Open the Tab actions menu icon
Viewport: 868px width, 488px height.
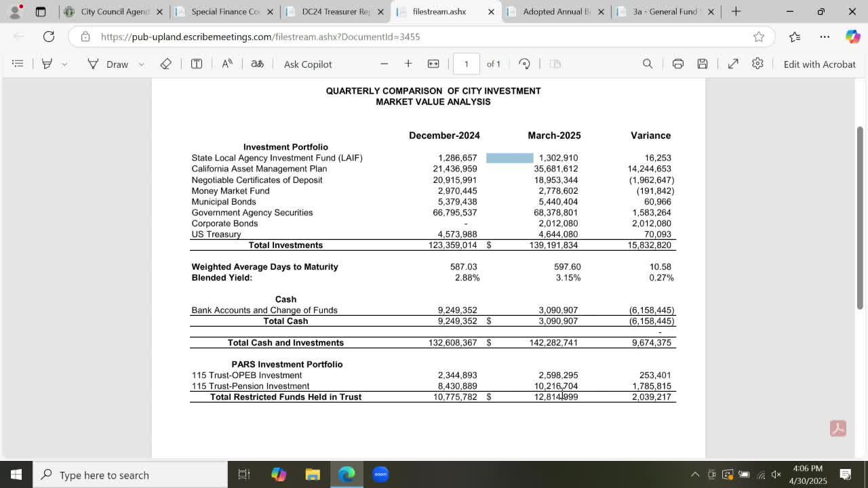coord(41,12)
